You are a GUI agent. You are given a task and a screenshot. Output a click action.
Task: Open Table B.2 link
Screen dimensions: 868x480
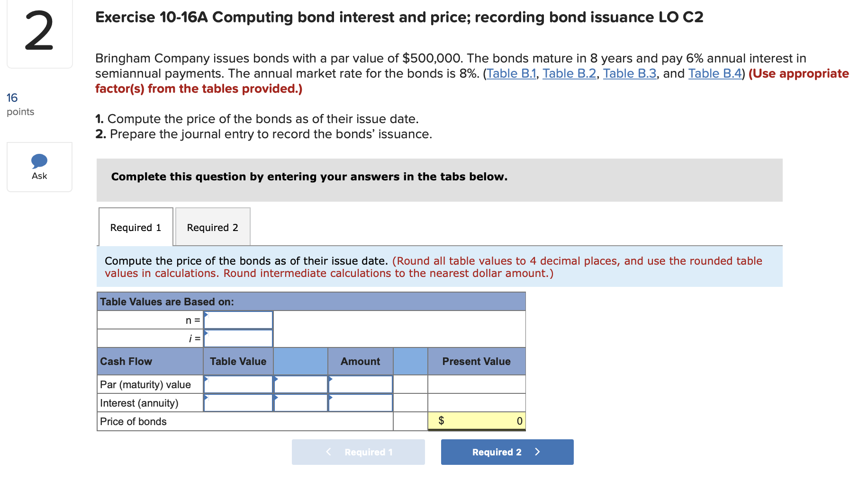(569, 73)
